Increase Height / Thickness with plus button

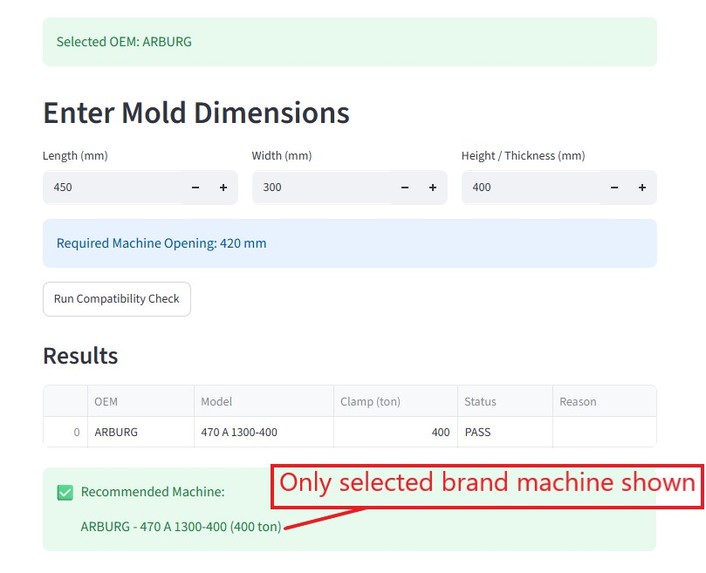[642, 187]
